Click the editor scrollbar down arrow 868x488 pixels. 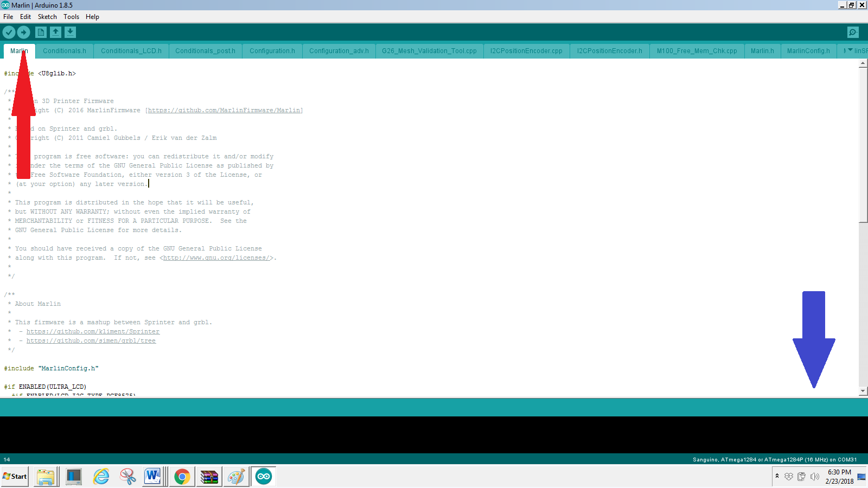863,391
